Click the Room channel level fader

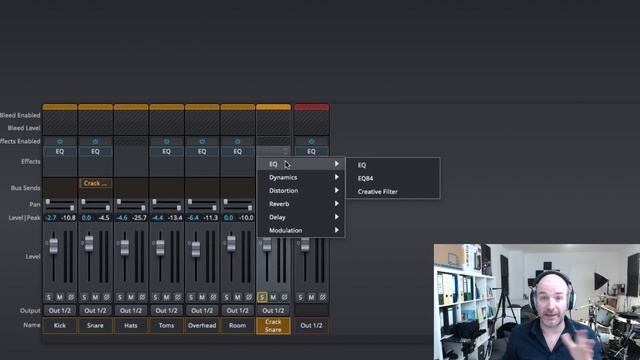(231, 243)
